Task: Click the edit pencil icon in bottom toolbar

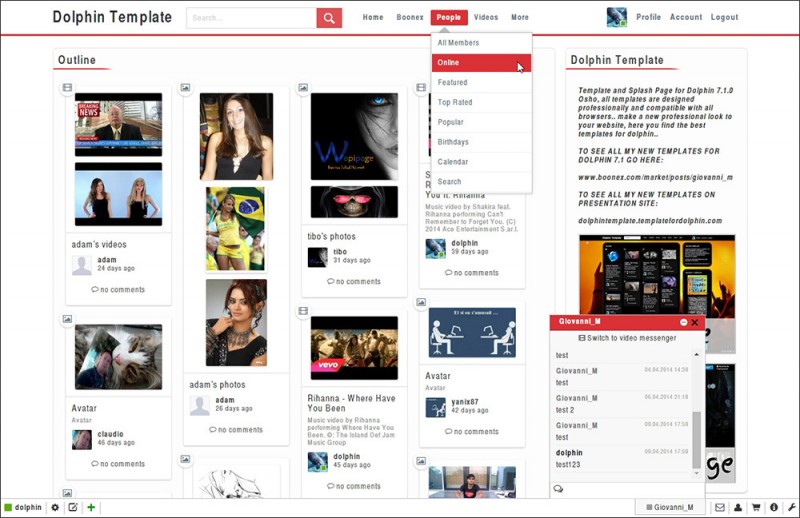Action: (73, 507)
